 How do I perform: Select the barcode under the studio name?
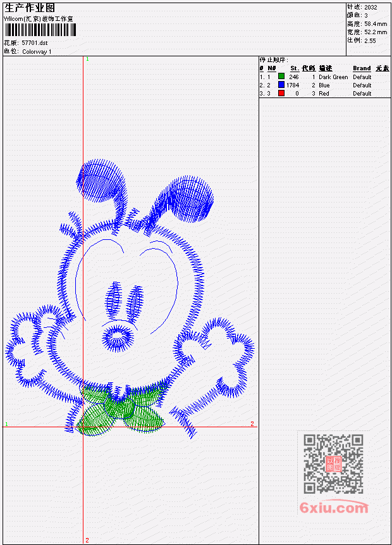coord(40,30)
